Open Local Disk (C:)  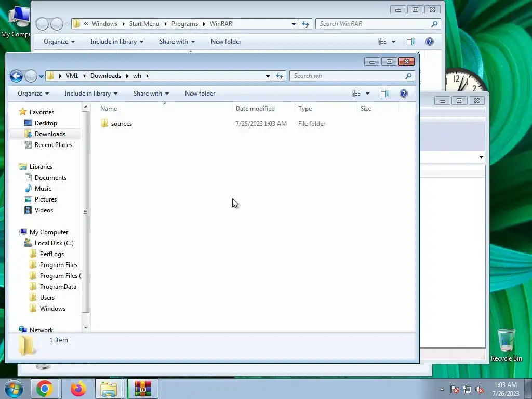[x=54, y=243]
